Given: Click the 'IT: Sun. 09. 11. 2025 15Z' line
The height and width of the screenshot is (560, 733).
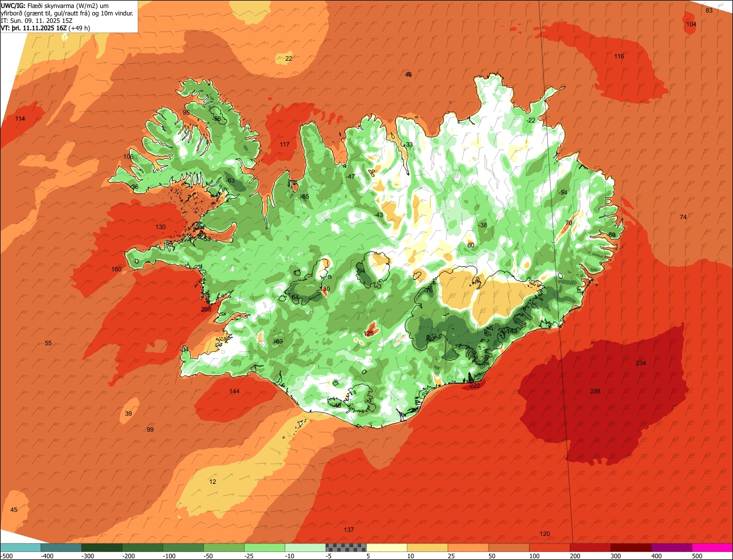Looking at the screenshot, I should point(36,20).
